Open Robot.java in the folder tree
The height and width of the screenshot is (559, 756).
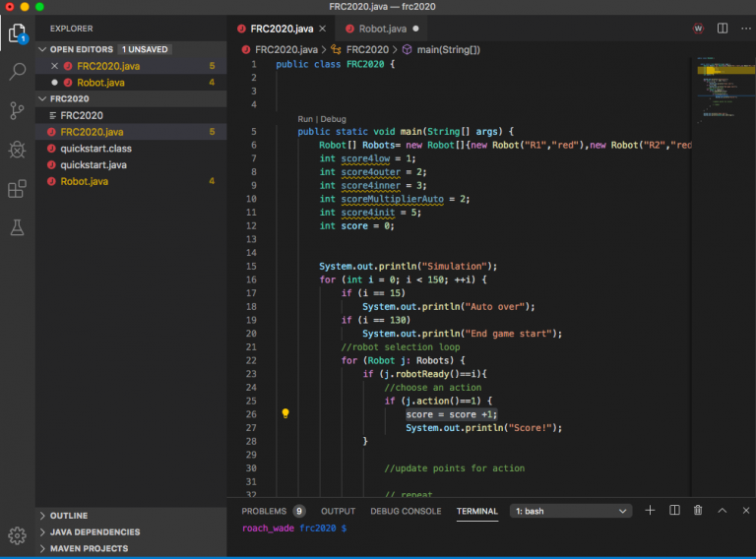pos(131,182)
